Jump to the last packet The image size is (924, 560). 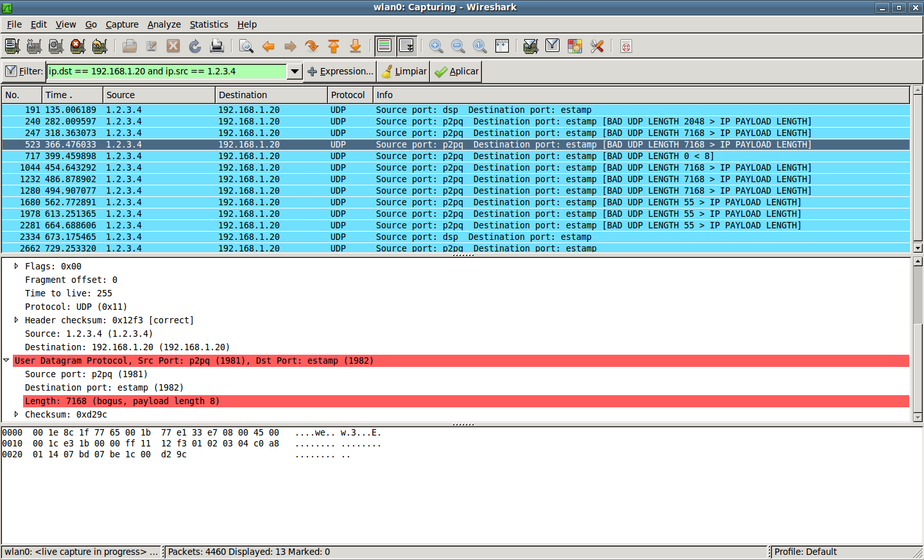point(355,46)
